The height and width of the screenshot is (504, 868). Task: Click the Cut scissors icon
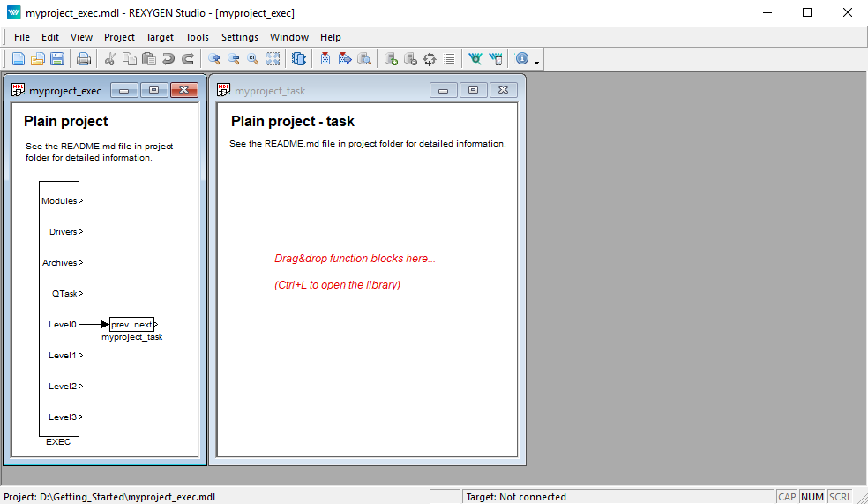coord(110,59)
